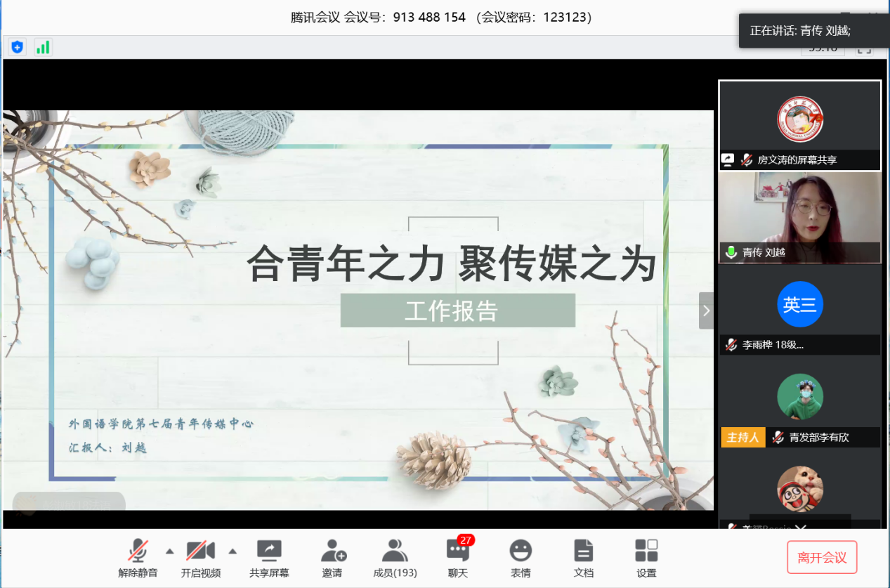Image resolution: width=890 pixels, height=588 pixels.
Task: Unmute microphone with 解除静音
Action: pos(138,558)
